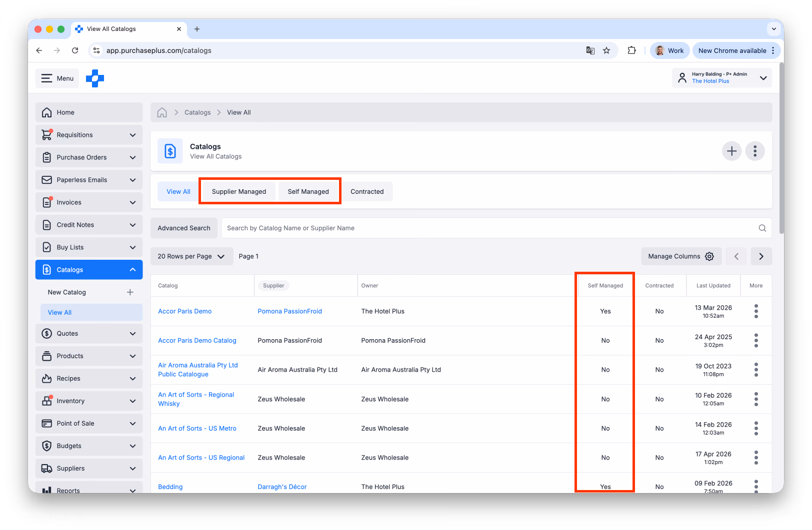Open more options for US Regional row
This screenshot has width=812, height=530.
(x=756, y=458)
